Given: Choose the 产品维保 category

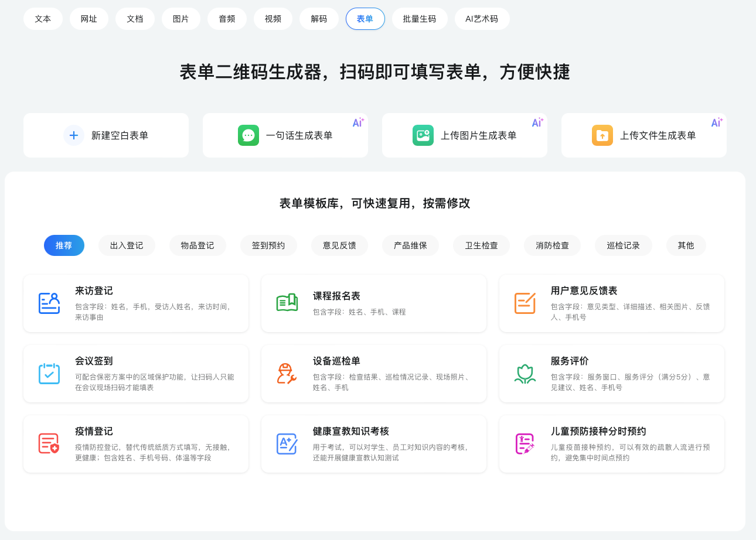Looking at the screenshot, I should coord(410,245).
